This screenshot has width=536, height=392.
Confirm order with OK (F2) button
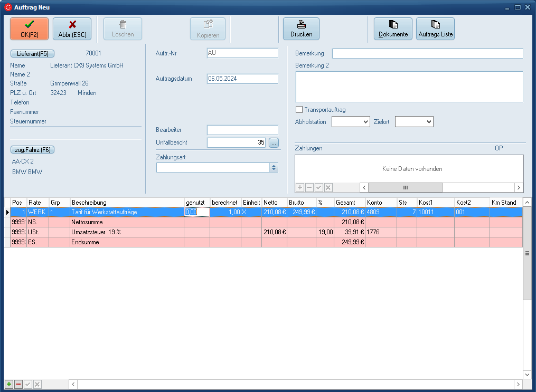tap(29, 28)
